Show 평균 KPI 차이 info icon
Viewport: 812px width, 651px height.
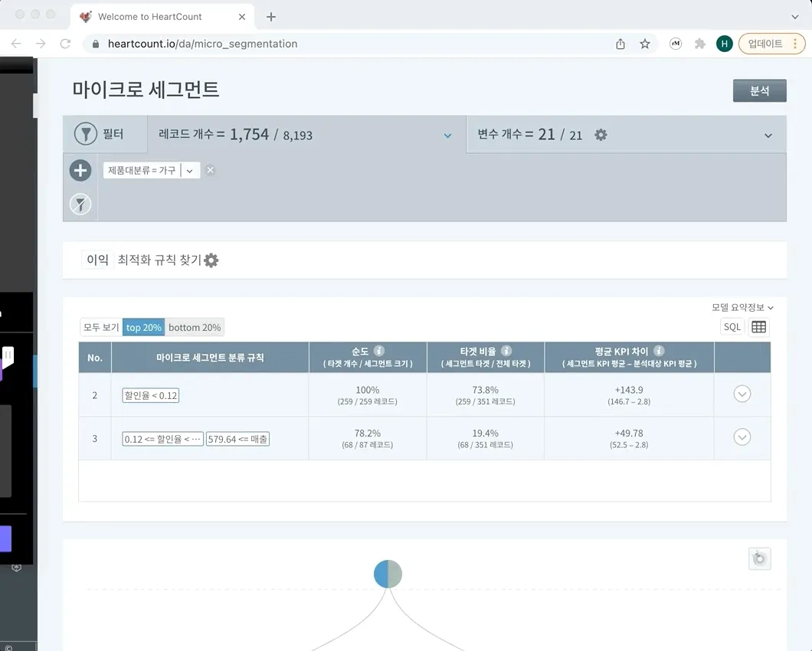pyautogui.click(x=659, y=351)
